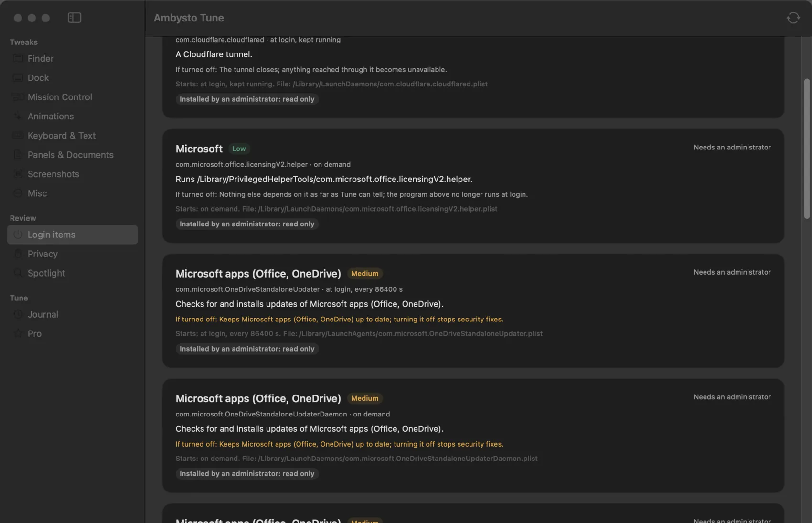
Task: Select the Misc icon in the sidebar
Action: click(18, 193)
